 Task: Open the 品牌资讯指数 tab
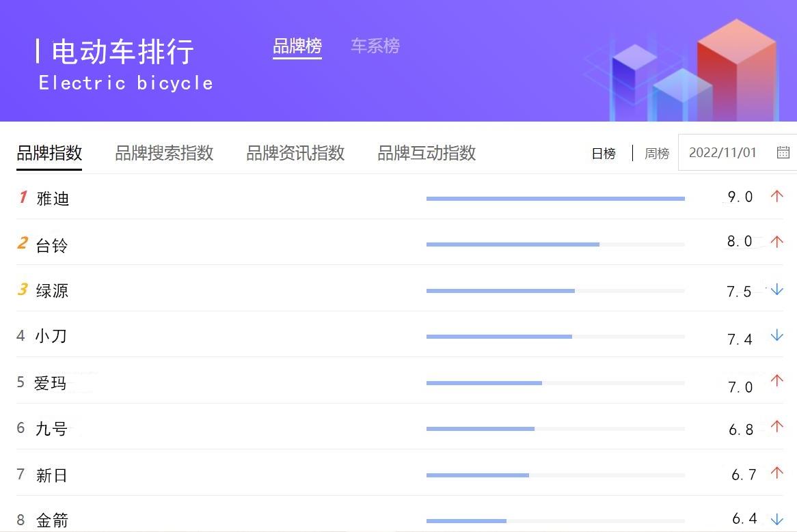(x=295, y=154)
